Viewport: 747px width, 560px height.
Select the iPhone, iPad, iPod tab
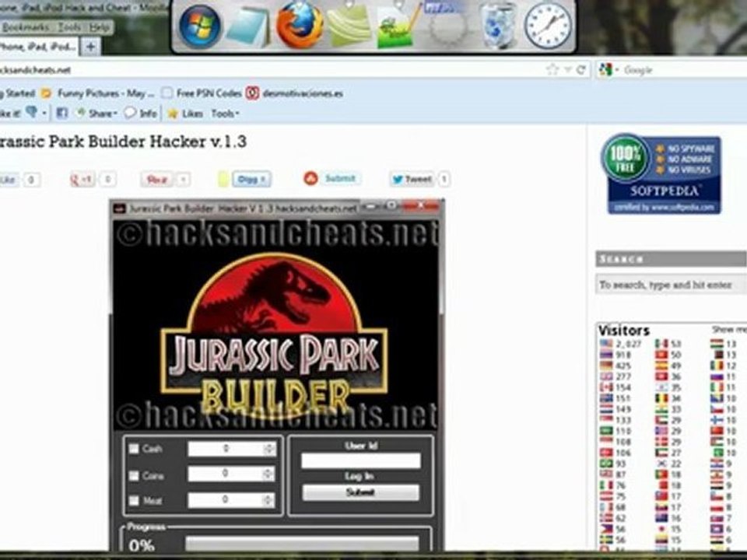[x=39, y=47]
